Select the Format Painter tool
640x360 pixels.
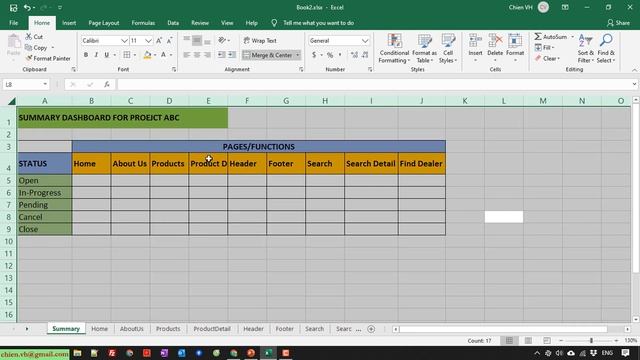coord(48,58)
